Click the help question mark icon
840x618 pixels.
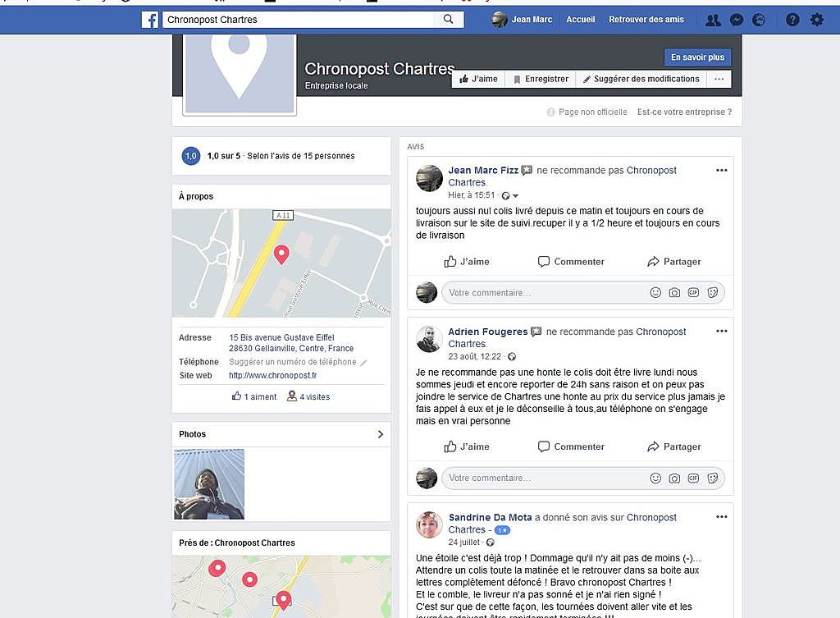pyautogui.click(x=792, y=21)
